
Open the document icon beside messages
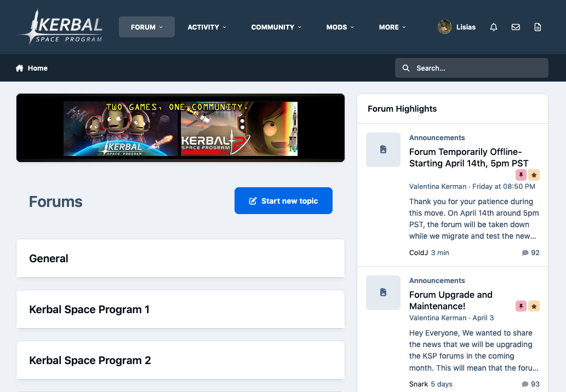point(538,27)
